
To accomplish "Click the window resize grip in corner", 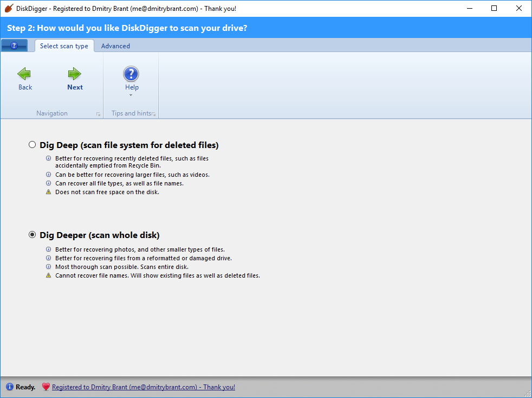I will pos(527,393).
